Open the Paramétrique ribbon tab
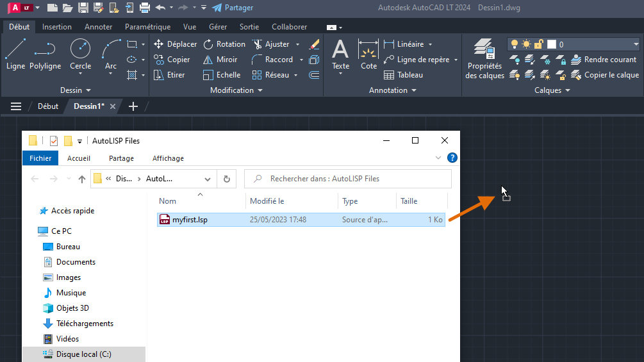This screenshot has height=362, width=644. point(147,27)
